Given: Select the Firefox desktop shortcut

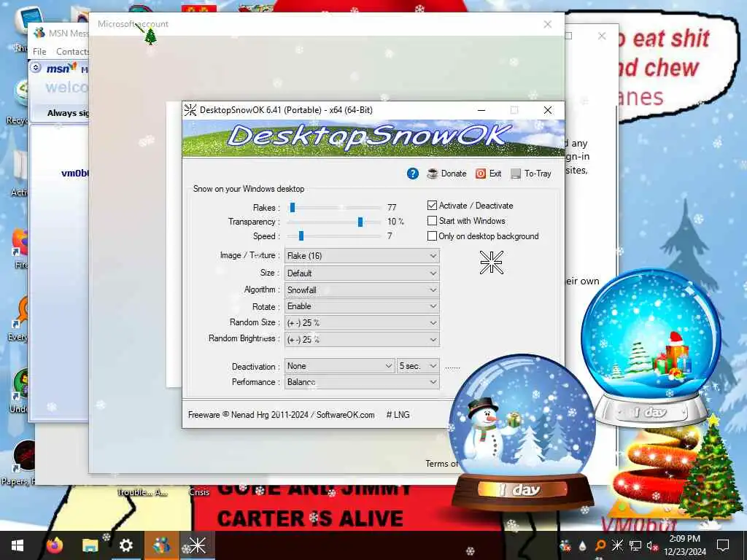Looking at the screenshot, I should (x=20, y=248).
